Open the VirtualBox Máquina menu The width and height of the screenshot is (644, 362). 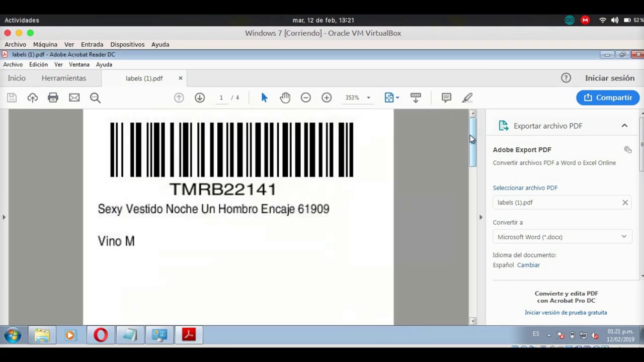click(x=45, y=44)
